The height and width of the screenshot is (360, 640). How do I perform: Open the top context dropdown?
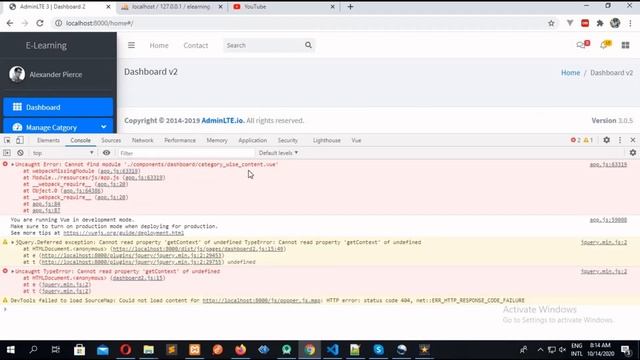pos(63,153)
